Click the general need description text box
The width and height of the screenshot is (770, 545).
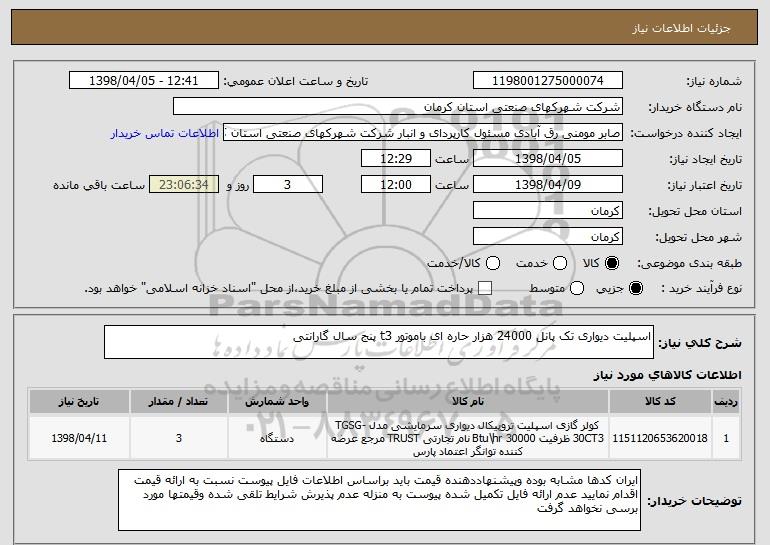379,342
